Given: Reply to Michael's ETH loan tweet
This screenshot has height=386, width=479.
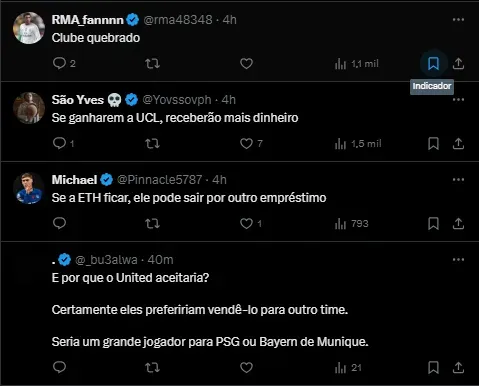Looking at the screenshot, I should coord(60,223).
